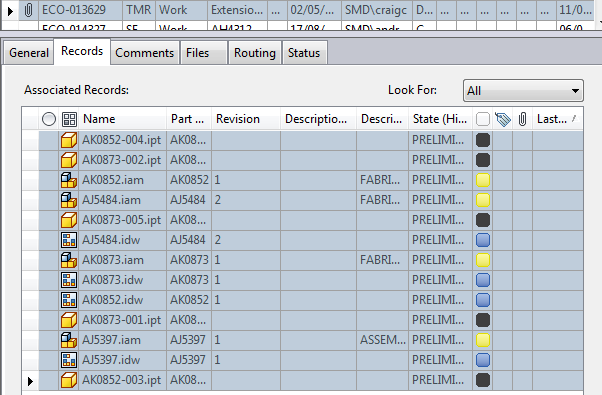Click the assembly icon for AJ5484.iam
The image size is (602, 395).
pyautogui.click(x=69, y=200)
